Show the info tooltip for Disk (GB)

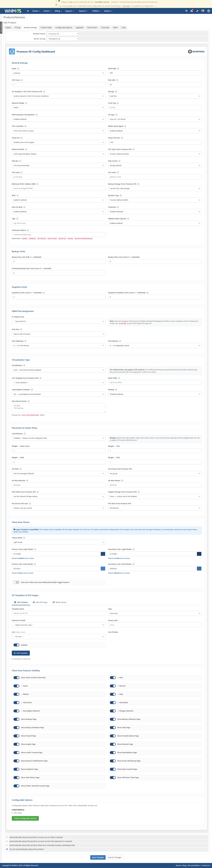[x=117, y=80]
